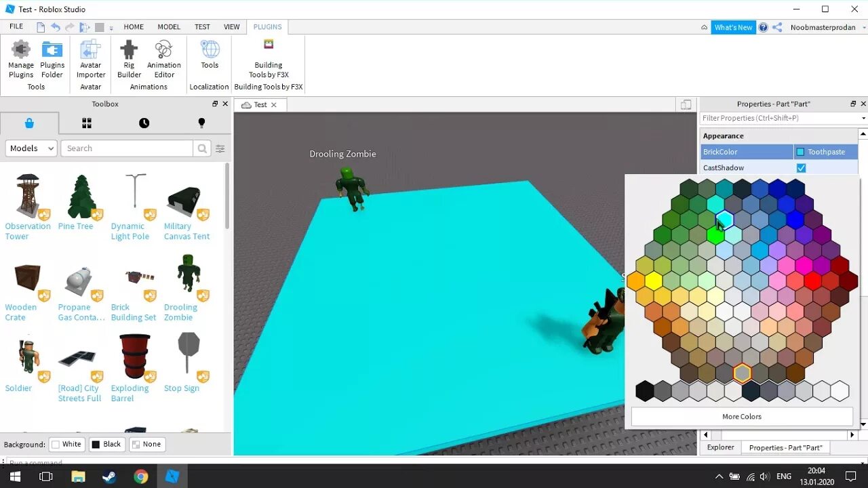Screen dimensions: 868x488
Task: Pick the bright red hexagon color
Action: (812, 280)
